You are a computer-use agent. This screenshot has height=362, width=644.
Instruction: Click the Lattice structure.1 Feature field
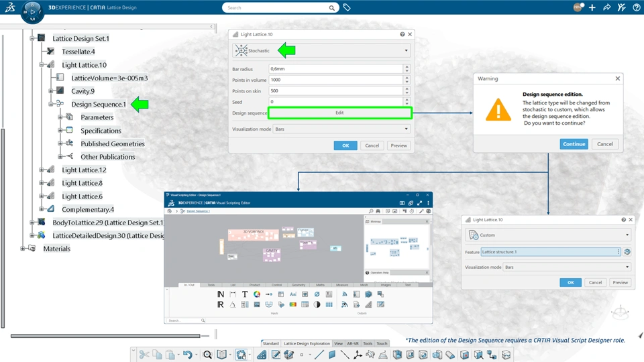[550, 251]
